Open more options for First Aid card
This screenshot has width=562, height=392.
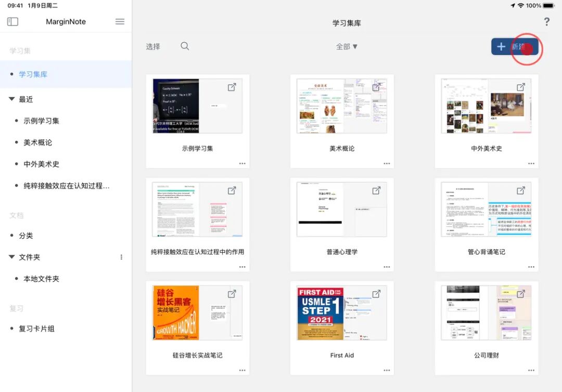387,371
